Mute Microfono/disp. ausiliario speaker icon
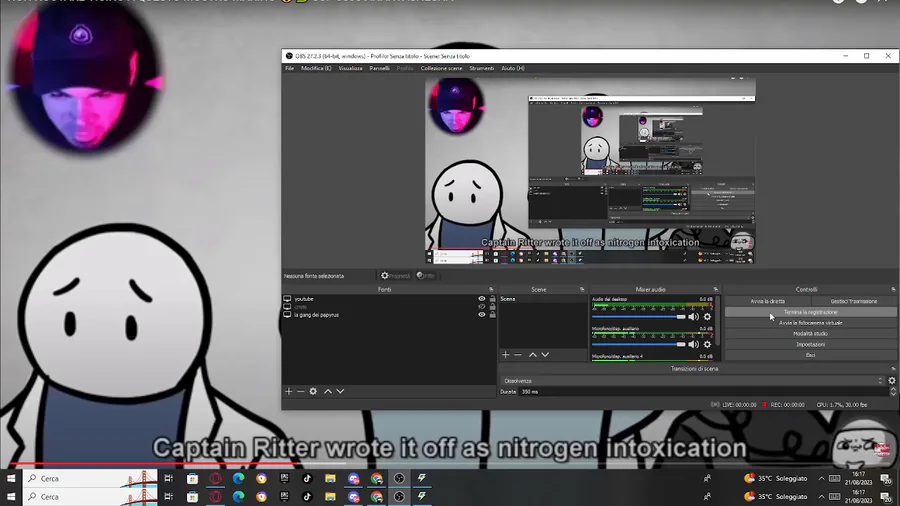The width and height of the screenshot is (900, 506). [x=693, y=344]
